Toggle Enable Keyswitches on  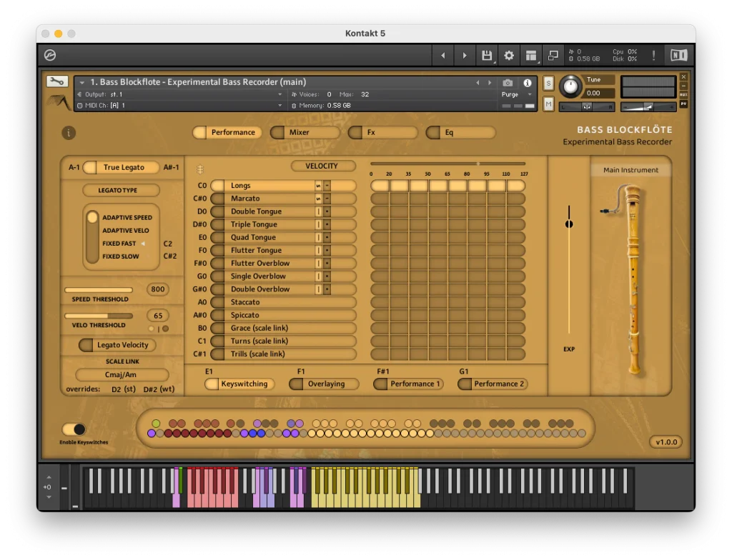pyautogui.click(x=74, y=429)
